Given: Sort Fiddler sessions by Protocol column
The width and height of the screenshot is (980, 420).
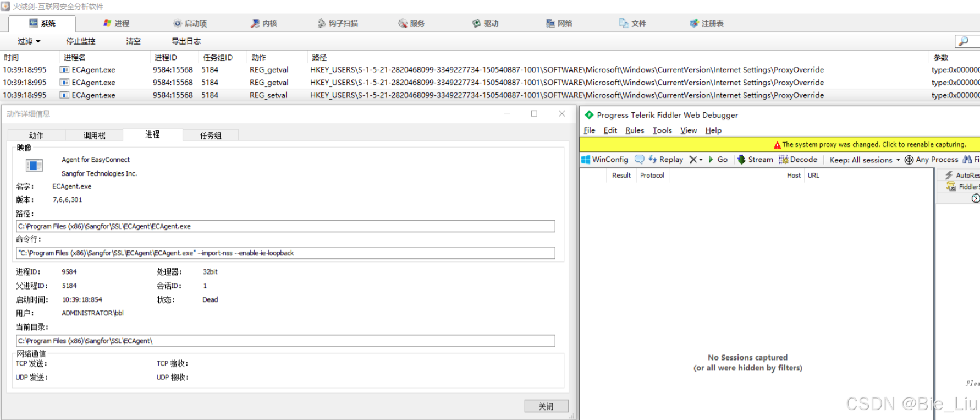Looking at the screenshot, I should (x=652, y=176).
